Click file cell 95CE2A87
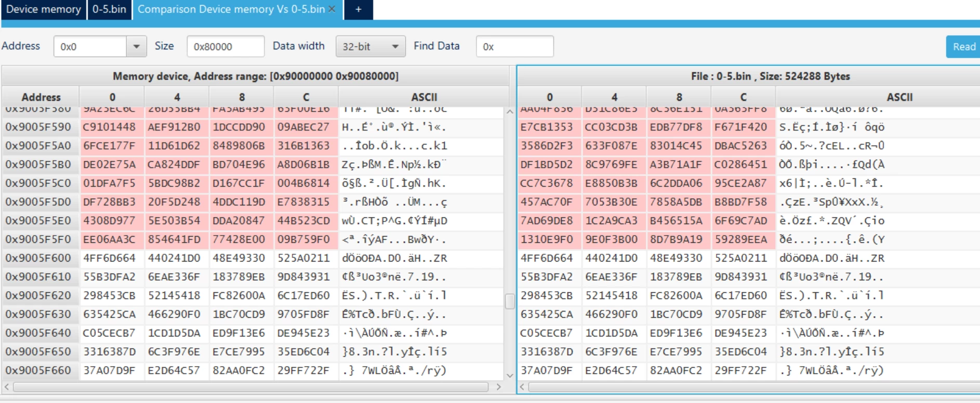 743,183
